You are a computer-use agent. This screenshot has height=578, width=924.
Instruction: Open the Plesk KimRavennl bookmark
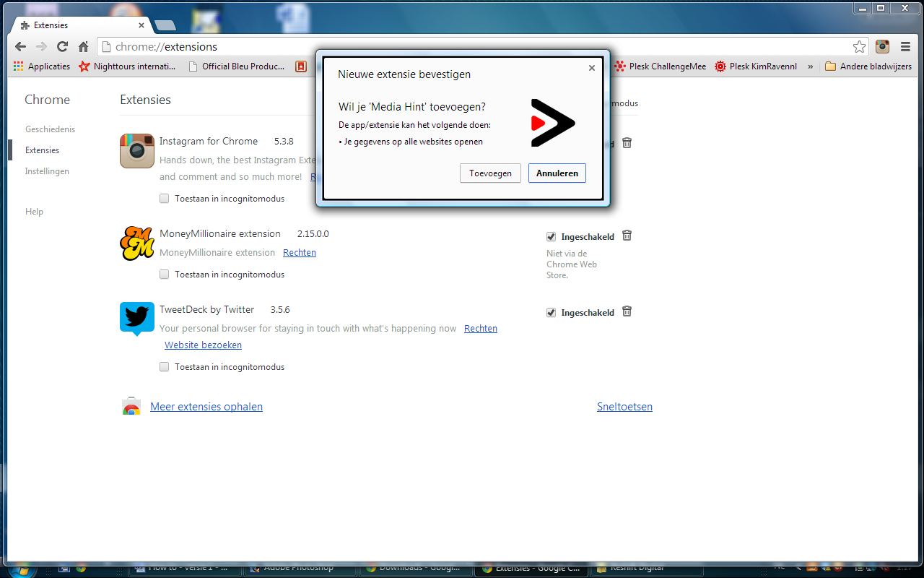pos(756,66)
